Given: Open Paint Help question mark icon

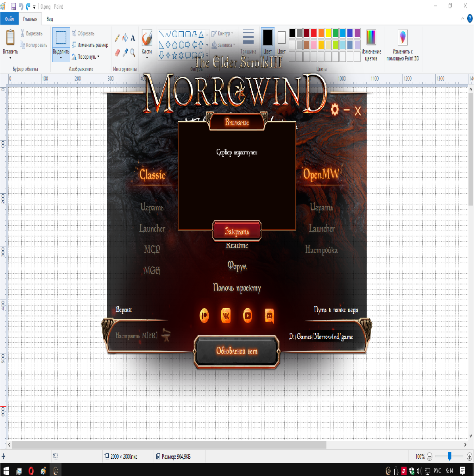Looking at the screenshot, I should click(x=470, y=18).
